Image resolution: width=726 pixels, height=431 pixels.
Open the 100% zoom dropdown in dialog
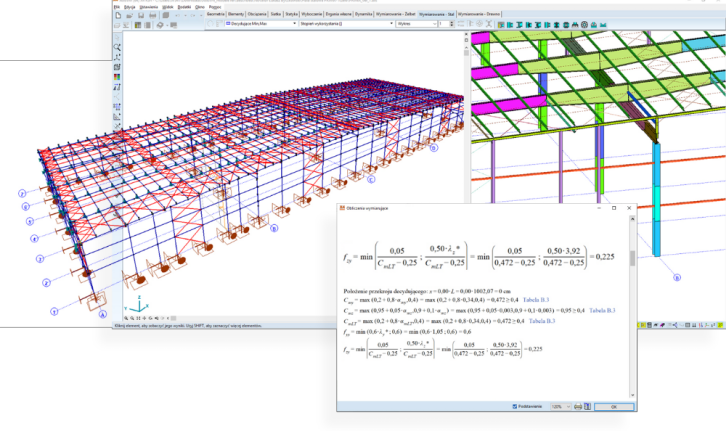[569, 407]
